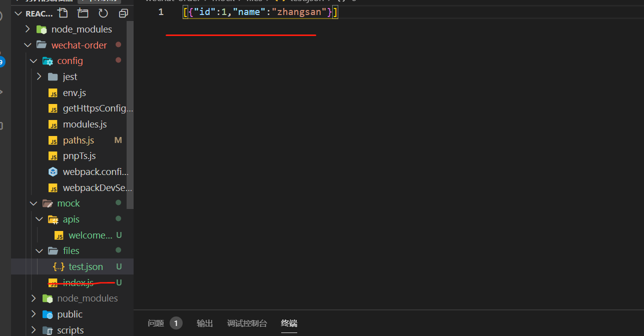Screen dimensions: 644x336
Task: Click the scripts folder icon
Action: pyautogui.click(x=48, y=330)
